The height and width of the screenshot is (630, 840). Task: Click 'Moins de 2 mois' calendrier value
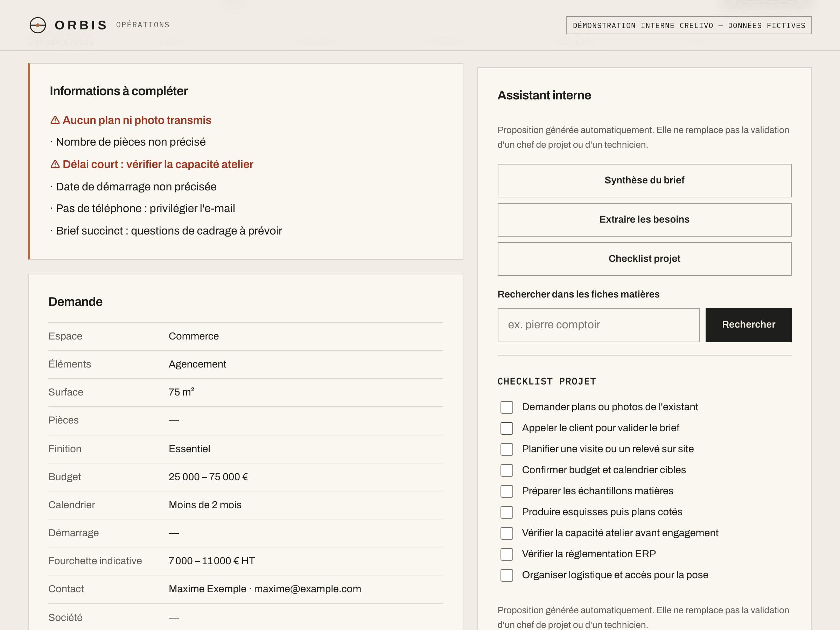(x=205, y=505)
